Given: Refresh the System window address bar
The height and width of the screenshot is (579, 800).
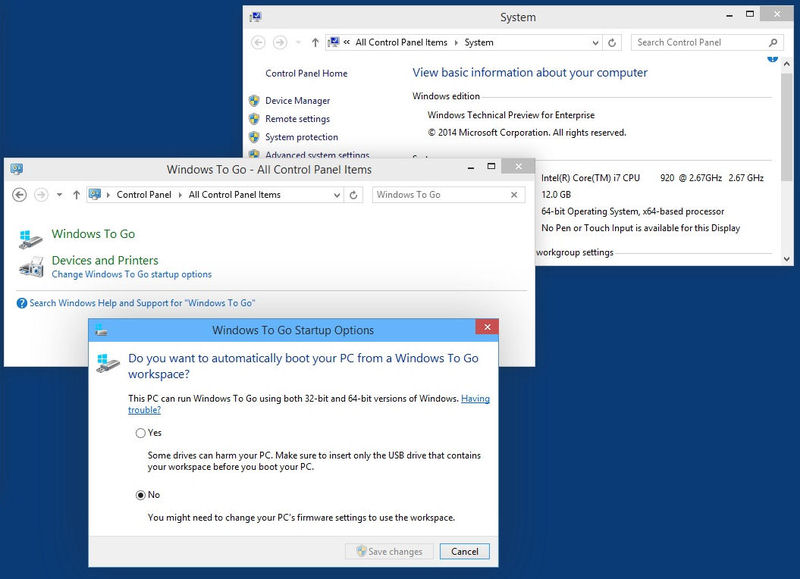Looking at the screenshot, I should point(612,42).
